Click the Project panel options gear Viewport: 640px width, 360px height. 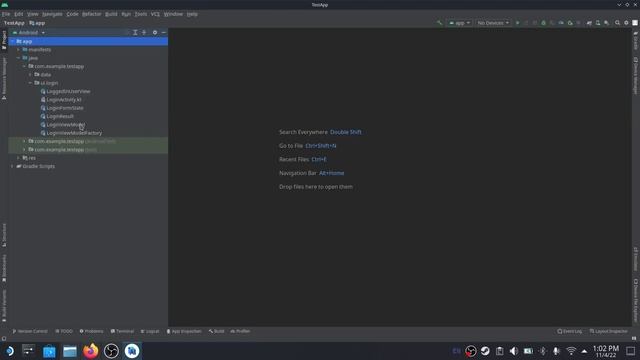[155, 32]
